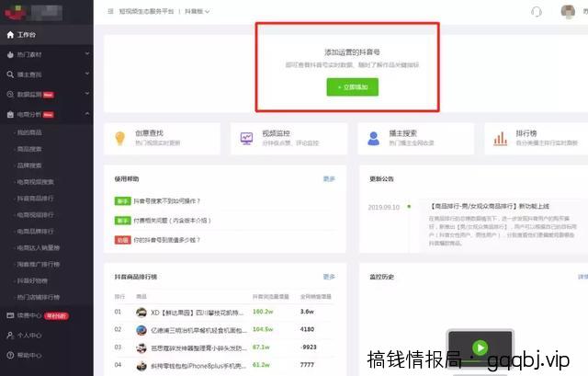Click the 播主搜索 card title

[x=403, y=133]
